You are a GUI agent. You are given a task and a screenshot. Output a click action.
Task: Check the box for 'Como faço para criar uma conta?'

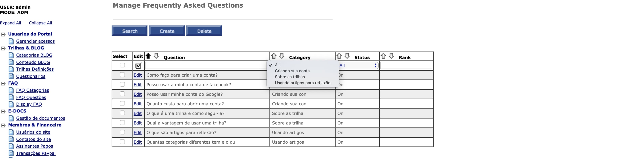(x=122, y=75)
